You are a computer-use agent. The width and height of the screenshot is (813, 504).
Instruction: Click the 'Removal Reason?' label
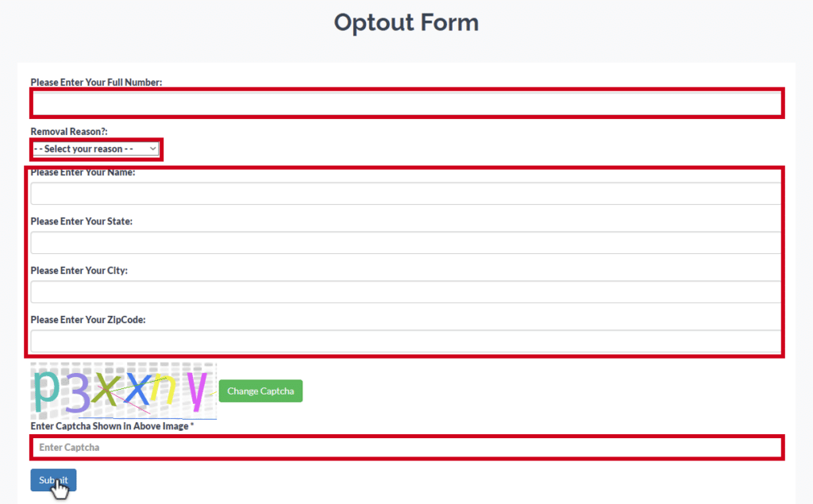click(68, 132)
